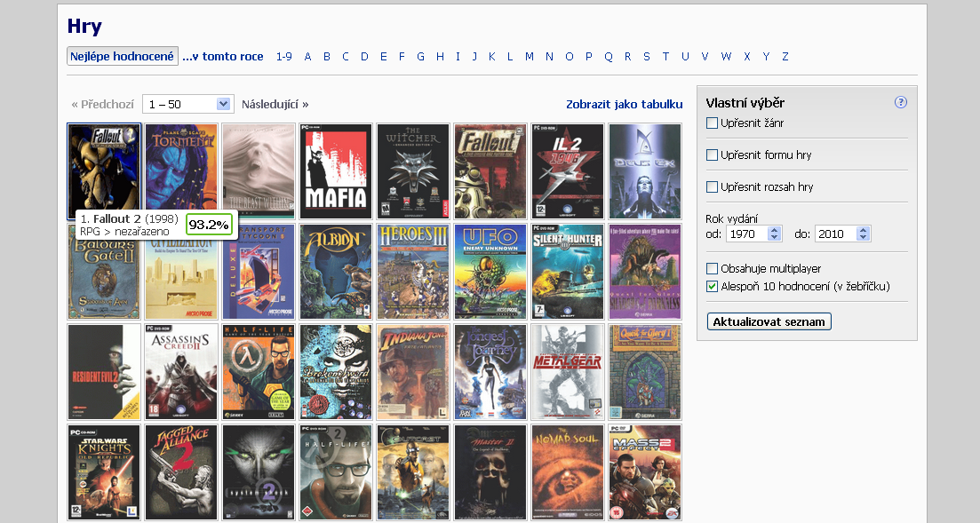Filter games by letter M
980x523 pixels.
[530, 56]
